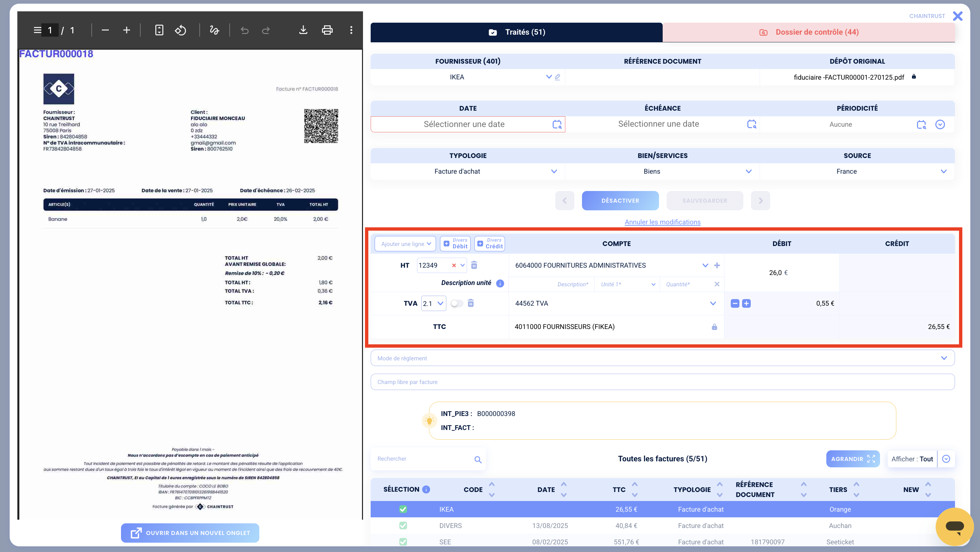Uncheck the DIVERS row selection checkbox
980x552 pixels.
click(403, 525)
